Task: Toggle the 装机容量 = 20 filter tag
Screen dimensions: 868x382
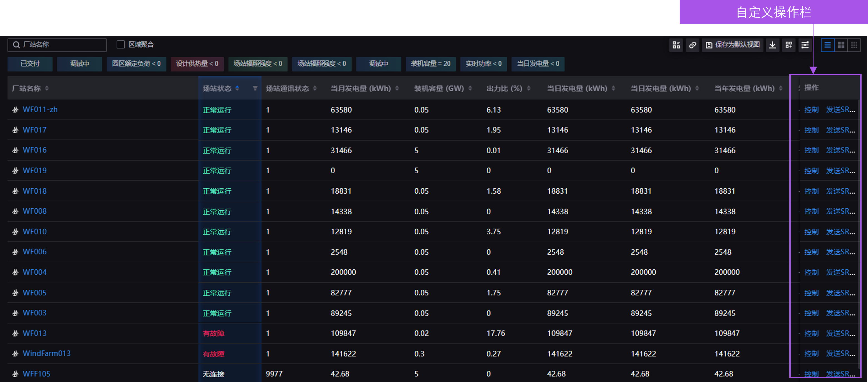Action: click(430, 64)
